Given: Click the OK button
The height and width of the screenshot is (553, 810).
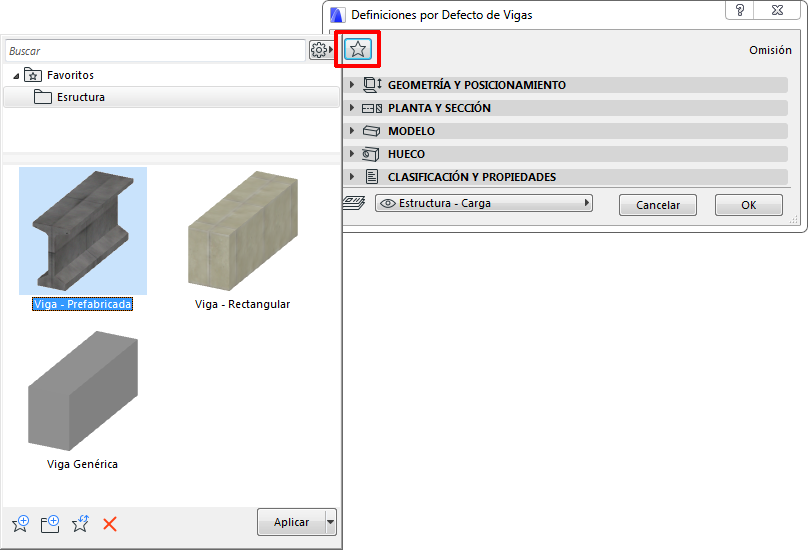Looking at the screenshot, I should pyautogui.click(x=749, y=205).
